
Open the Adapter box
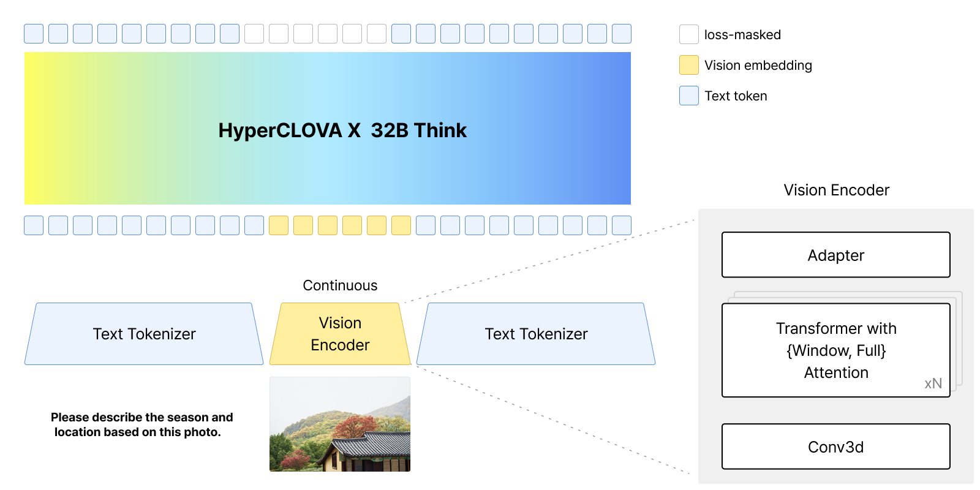tap(836, 255)
